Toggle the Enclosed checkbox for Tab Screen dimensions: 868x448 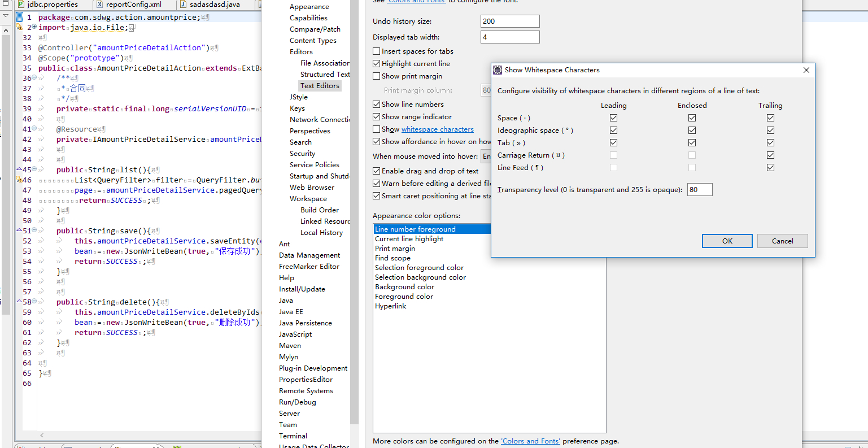coord(692,143)
